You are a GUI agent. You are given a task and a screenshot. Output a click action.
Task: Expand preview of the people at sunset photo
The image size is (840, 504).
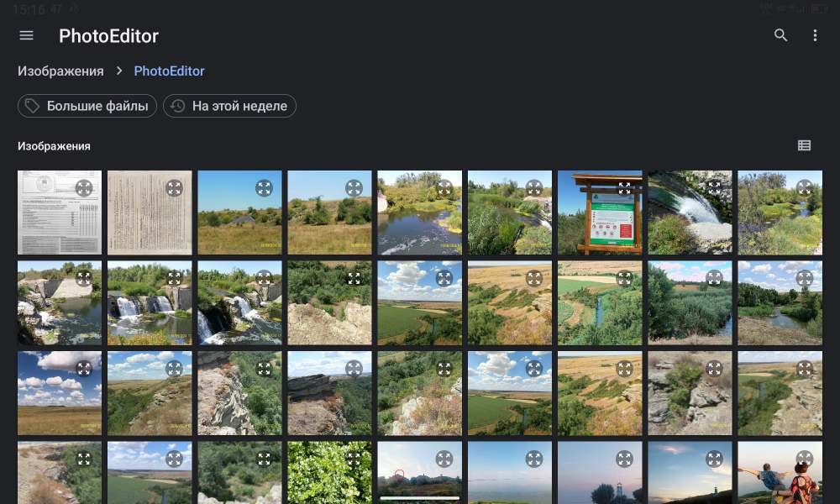pos(805,459)
